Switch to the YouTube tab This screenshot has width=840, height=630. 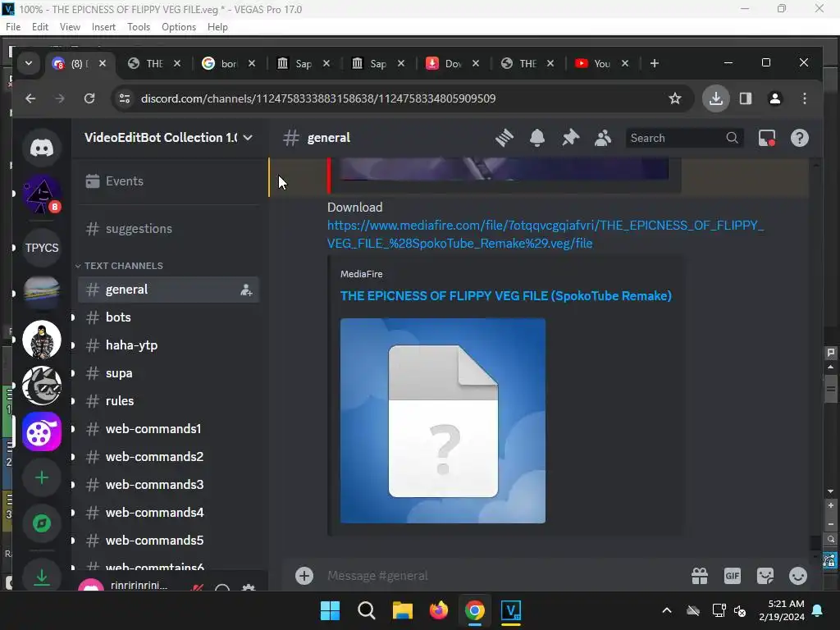point(601,63)
